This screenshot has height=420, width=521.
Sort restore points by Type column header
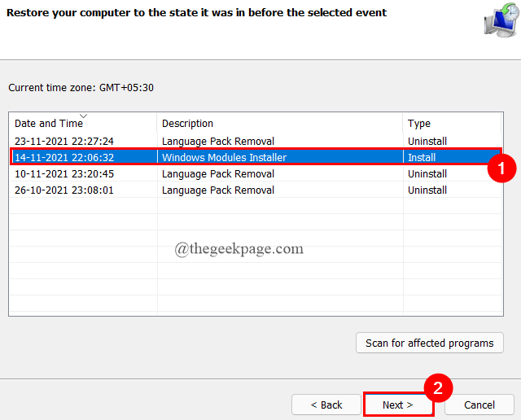(419, 124)
